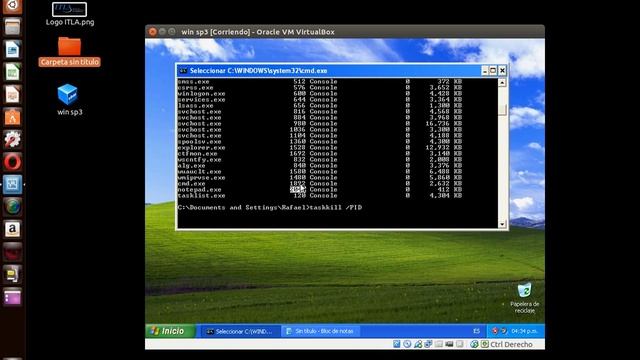Image resolution: width=640 pixels, height=360 pixels.
Task: Click the 'winlogon.exe' process row
Action: pos(320,93)
